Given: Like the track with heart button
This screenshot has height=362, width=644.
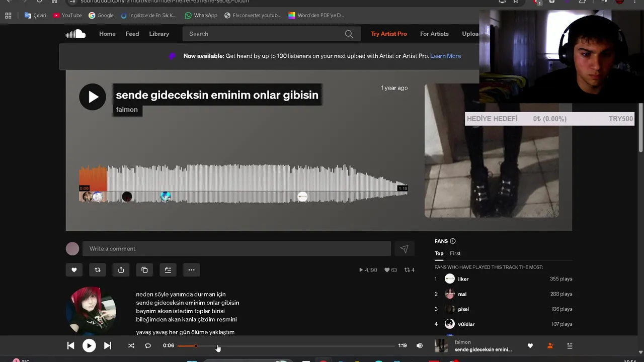Looking at the screenshot, I should (x=74, y=270).
